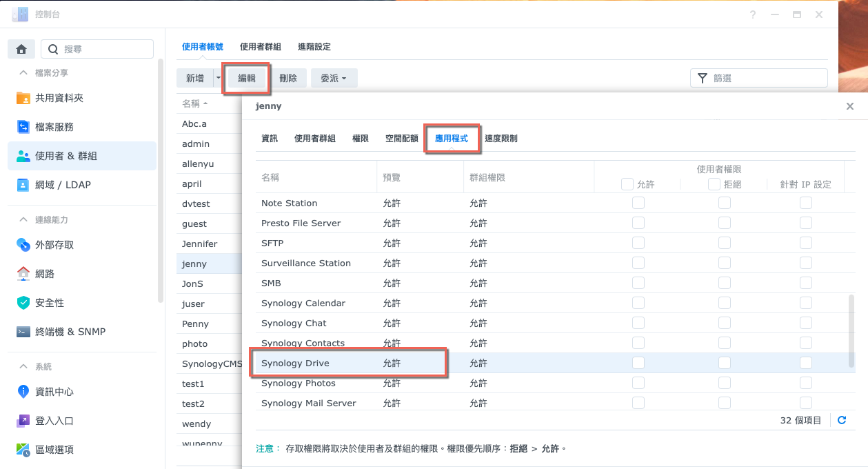Screen dimensions: 868x469
Task: Tick allow checkbox for Synology Drive
Action: (x=638, y=363)
